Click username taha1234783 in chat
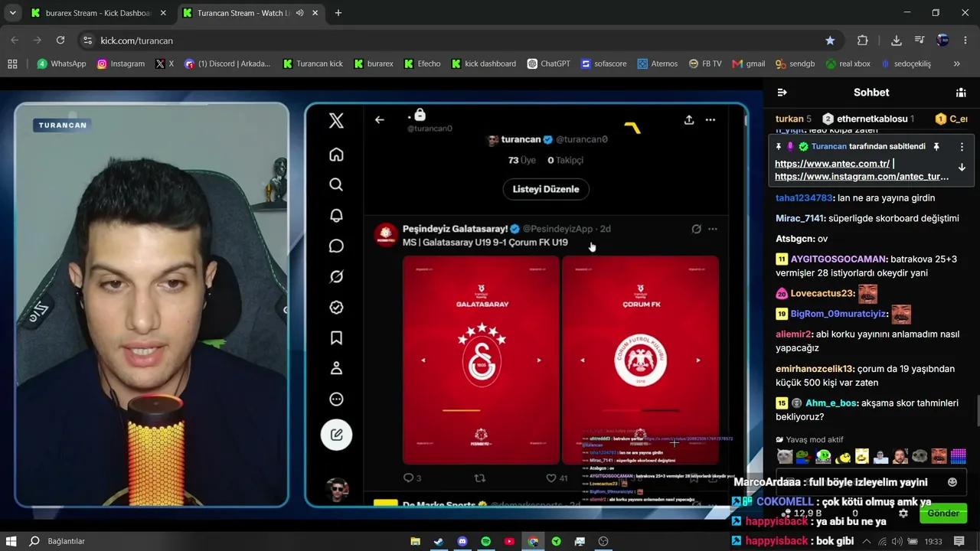 click(x=804, y=198)
